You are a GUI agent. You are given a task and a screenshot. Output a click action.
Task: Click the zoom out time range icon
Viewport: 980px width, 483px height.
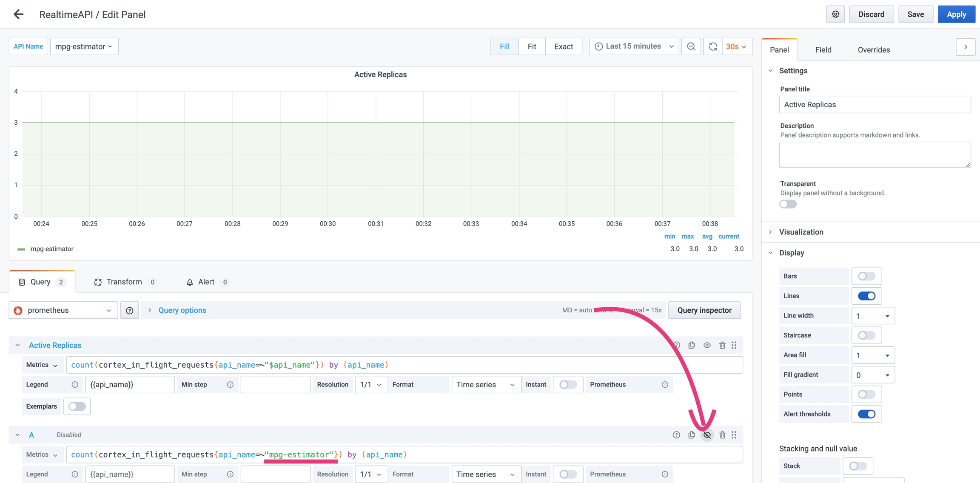[691, 46]
